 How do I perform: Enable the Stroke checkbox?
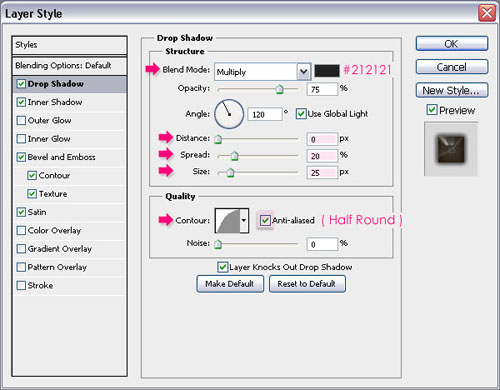pyautogui.click(x=21, y=285)
